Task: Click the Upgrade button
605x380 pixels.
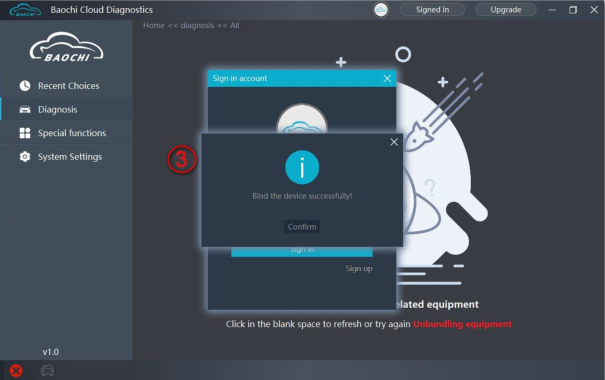Action: pyautogui.click(x=506, y=10)
